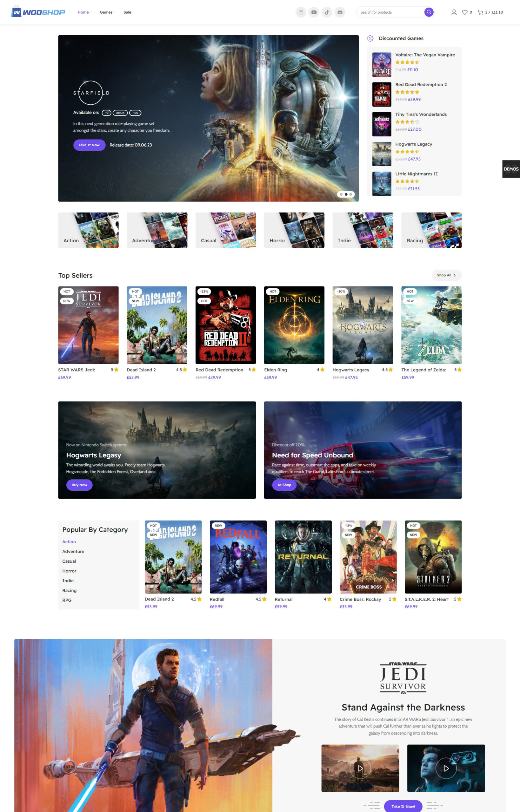Open the Sale menu item

pyautogui.click(x=127, y=12)
